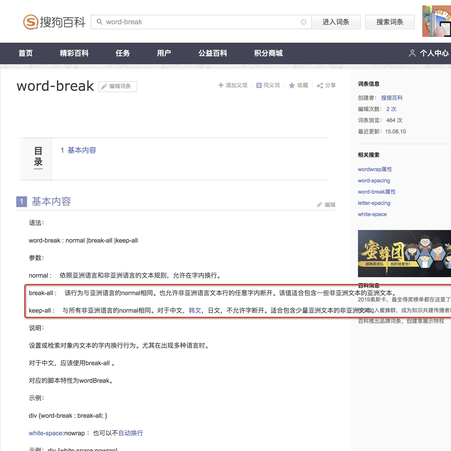This screenshot has width=451, height=451.
Task: Open the 任务 navigation item
Action: point(123,53)
